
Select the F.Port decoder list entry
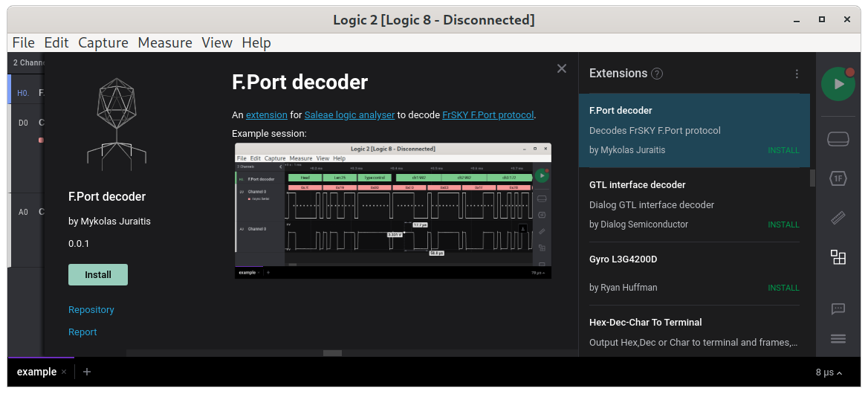pos(694,130)
